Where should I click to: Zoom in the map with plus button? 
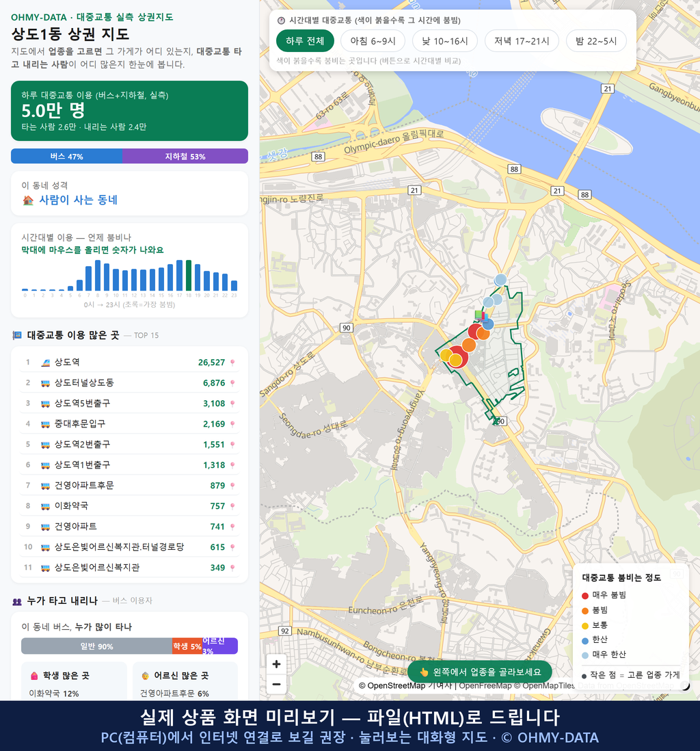click(276, 664)
